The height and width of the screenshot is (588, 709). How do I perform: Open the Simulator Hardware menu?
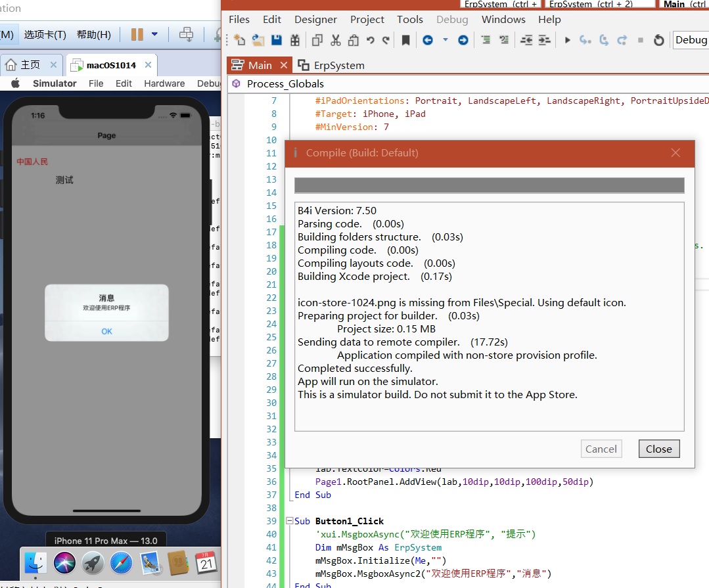click(x=164, y=83)
